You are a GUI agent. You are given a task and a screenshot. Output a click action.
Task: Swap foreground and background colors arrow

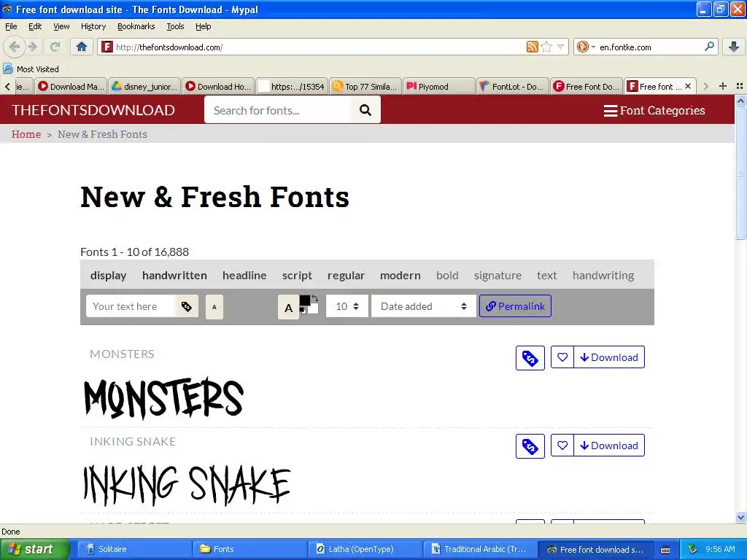(x=315, y=298)
